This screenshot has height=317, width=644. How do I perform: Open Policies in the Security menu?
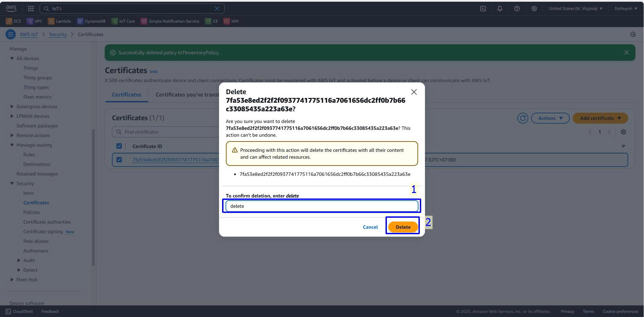31,212
